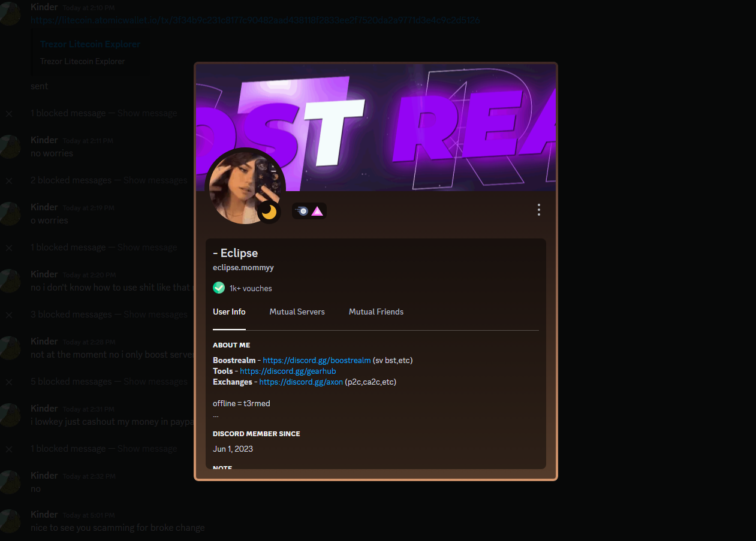Click the X icon beside 2 blocked messages

[10, 180]
